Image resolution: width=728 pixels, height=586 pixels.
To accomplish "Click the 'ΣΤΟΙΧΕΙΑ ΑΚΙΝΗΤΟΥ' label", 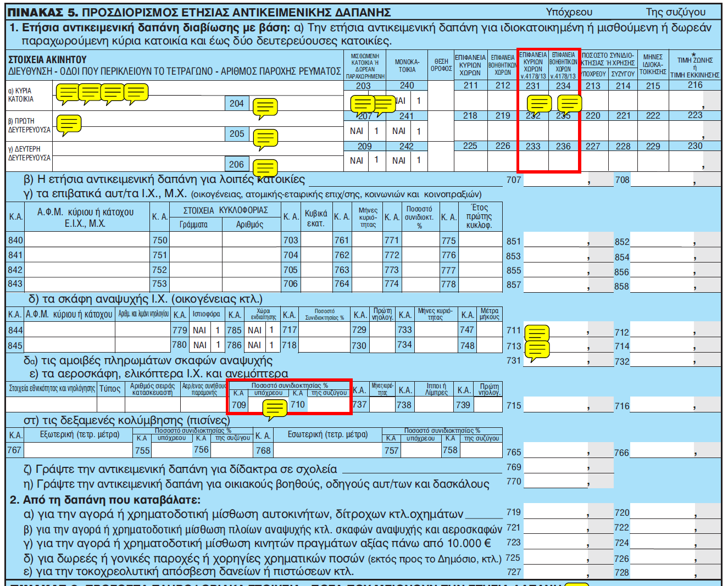I will point(47,60).
